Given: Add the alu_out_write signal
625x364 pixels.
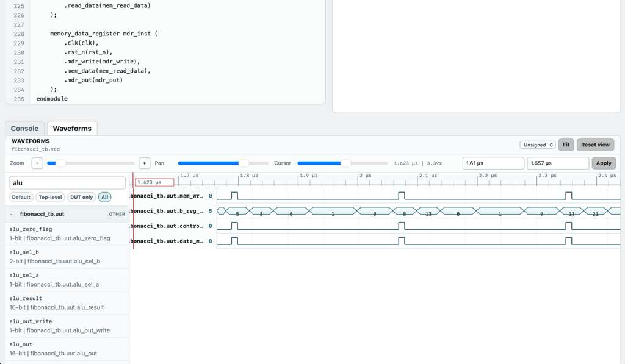Looking at the screenshot, I should [x=67, y=326].
